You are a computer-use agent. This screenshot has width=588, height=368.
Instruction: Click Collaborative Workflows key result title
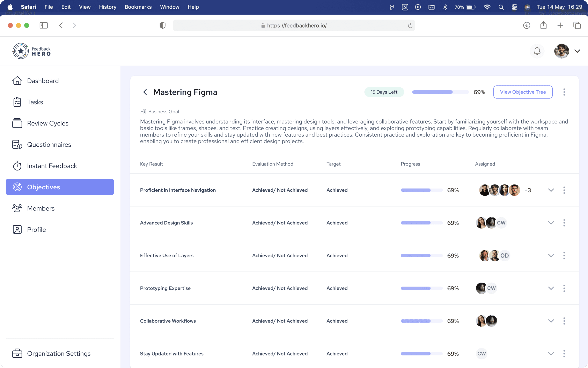(168, 321)
